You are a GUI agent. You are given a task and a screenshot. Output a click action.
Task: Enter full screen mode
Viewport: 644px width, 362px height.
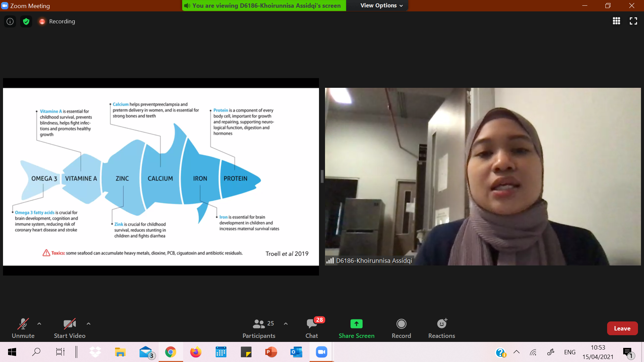[633, 21]
